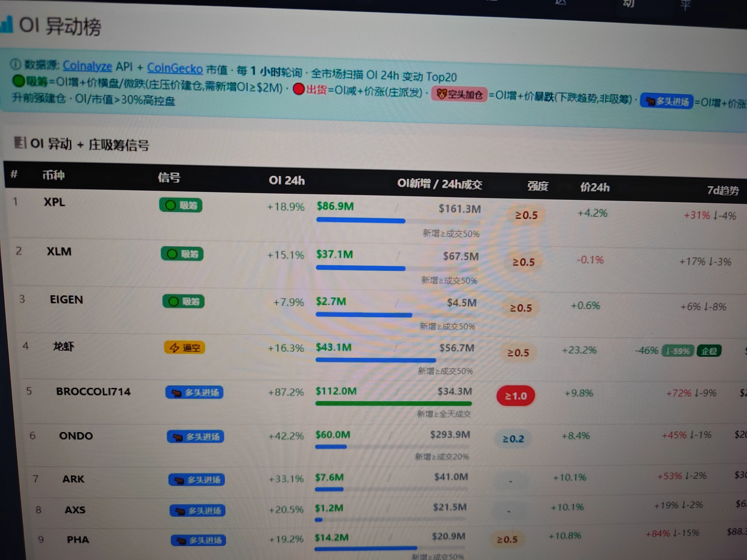Click the bar chart icon beside OI 异动榜

[x=6, y=25]
